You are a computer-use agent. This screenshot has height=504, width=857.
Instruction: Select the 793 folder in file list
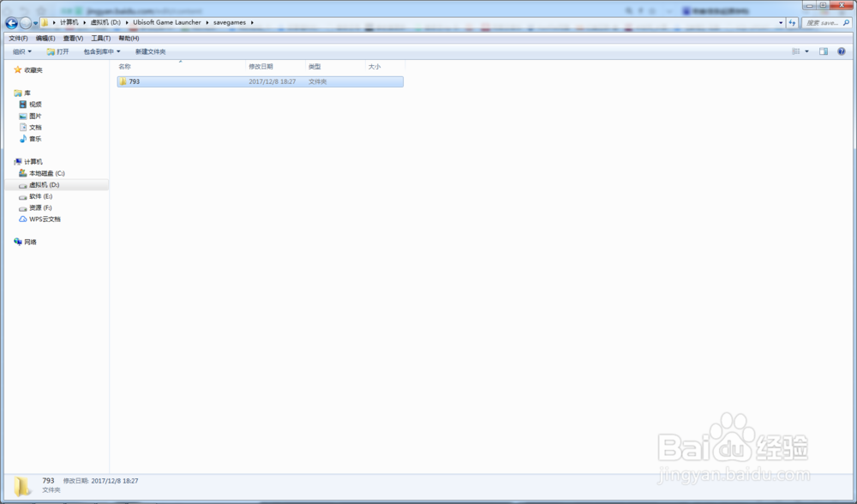[261, 81]
